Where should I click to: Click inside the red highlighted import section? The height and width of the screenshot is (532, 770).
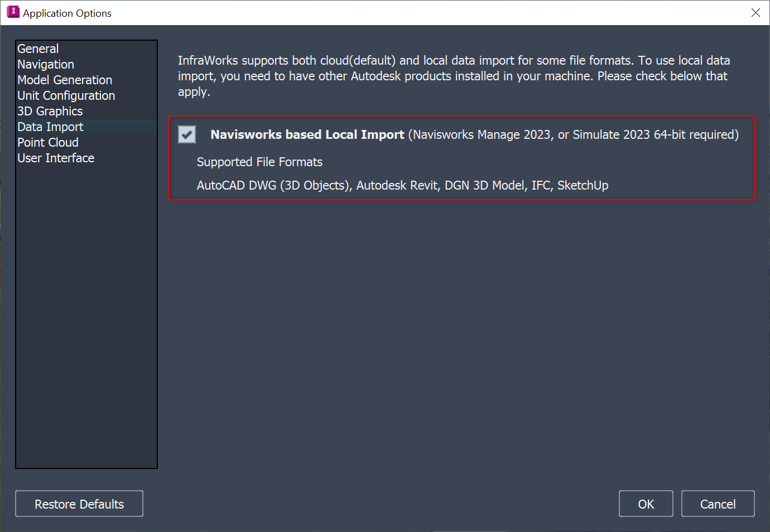(462, 158)
